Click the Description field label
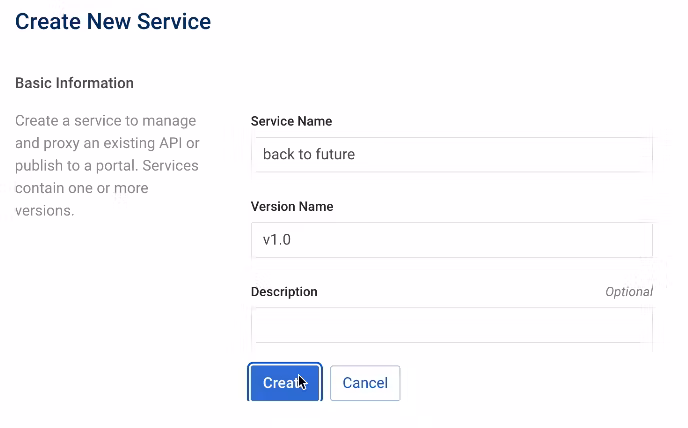The height and width of the screenshot is (428, 688). click(x=284, y=292)
